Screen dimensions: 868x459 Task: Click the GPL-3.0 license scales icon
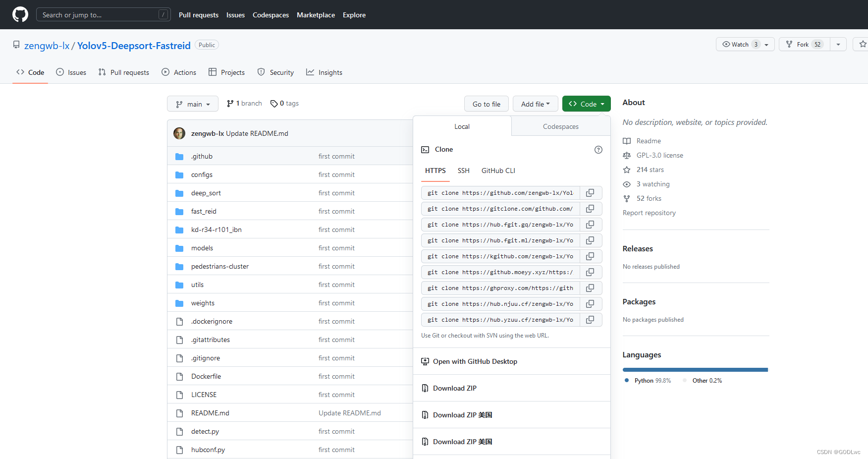tap(627, 156)
